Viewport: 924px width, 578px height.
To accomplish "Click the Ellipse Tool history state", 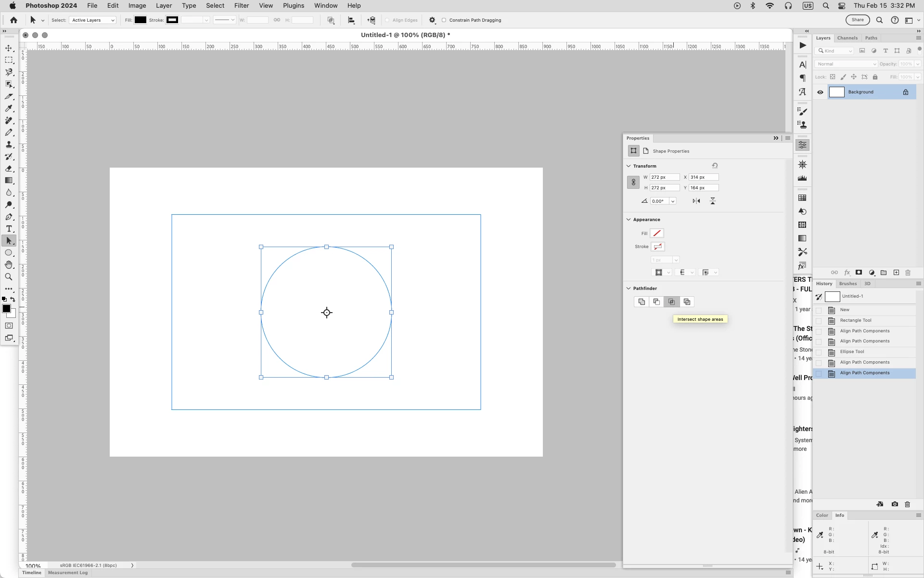I will coord(852,352).
